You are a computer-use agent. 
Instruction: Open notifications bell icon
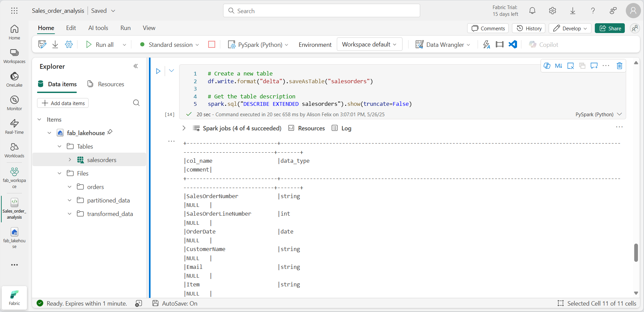[532, 11]
